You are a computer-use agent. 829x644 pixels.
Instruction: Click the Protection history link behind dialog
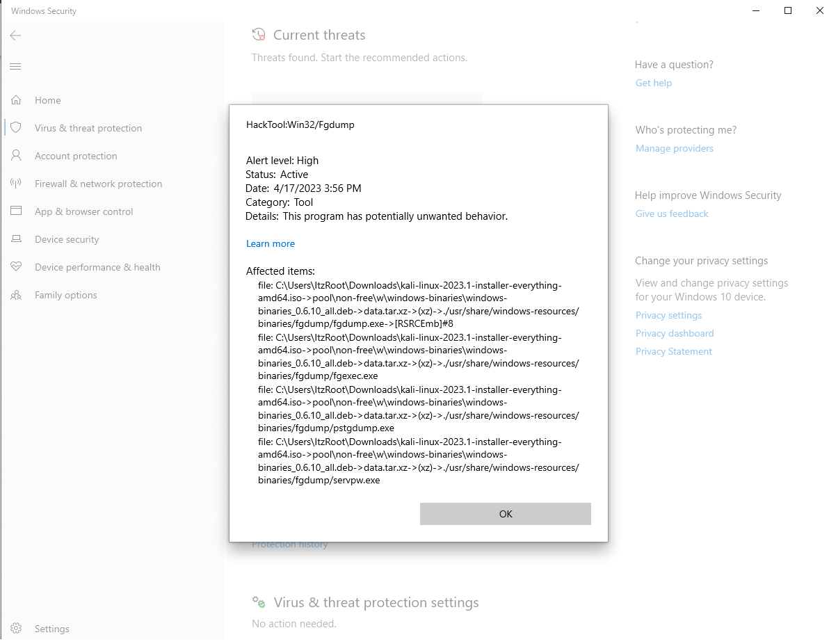290,545
